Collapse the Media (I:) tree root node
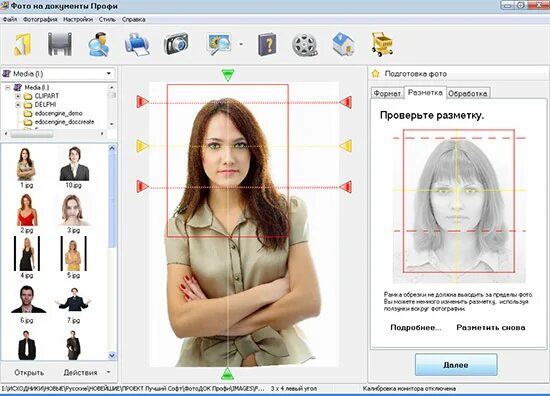The width and height of the screenshot is (550, 396). pyautogui.click(x=8, y=87)
